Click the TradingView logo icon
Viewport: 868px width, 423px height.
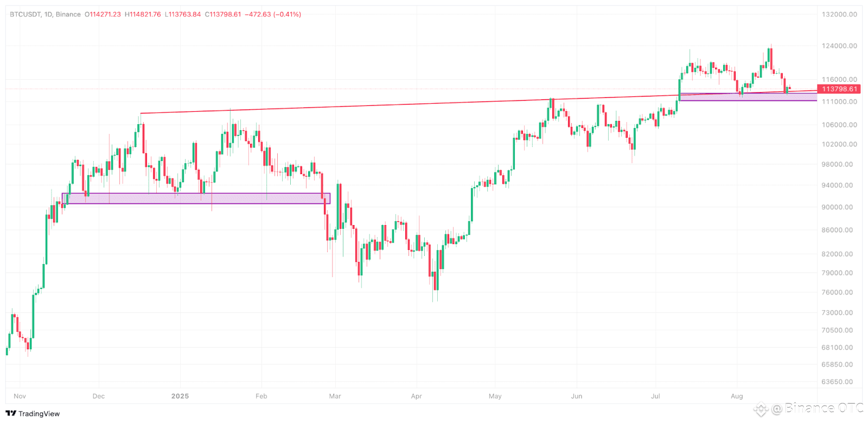(x=11, y=413)
